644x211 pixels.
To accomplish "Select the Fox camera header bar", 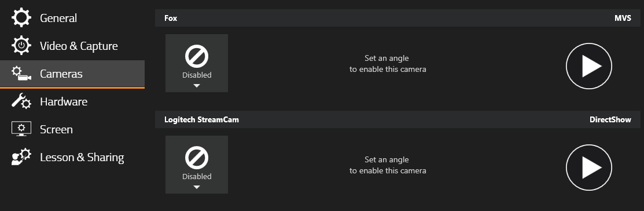I will (398, 18).
